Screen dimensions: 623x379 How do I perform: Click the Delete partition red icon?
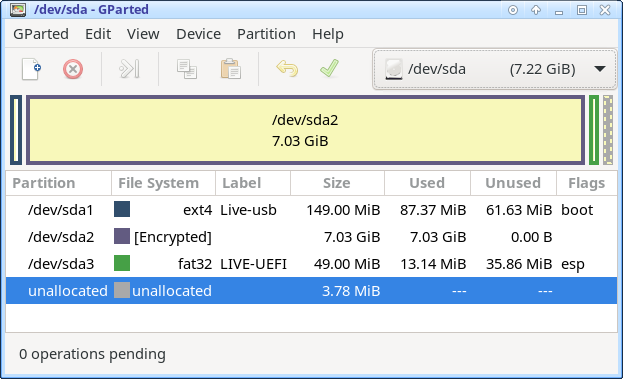coord(73,69)
